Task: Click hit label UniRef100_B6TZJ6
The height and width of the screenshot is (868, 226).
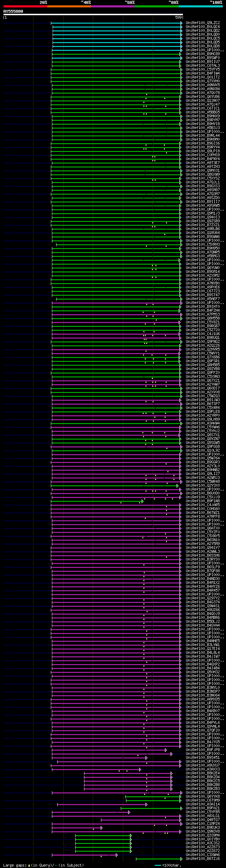Action: 203,859
